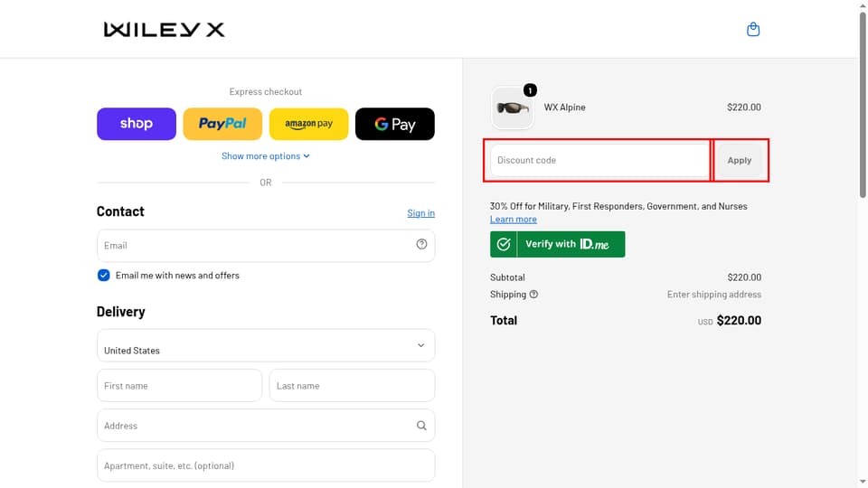Focus the Email input field

[266, 246]
